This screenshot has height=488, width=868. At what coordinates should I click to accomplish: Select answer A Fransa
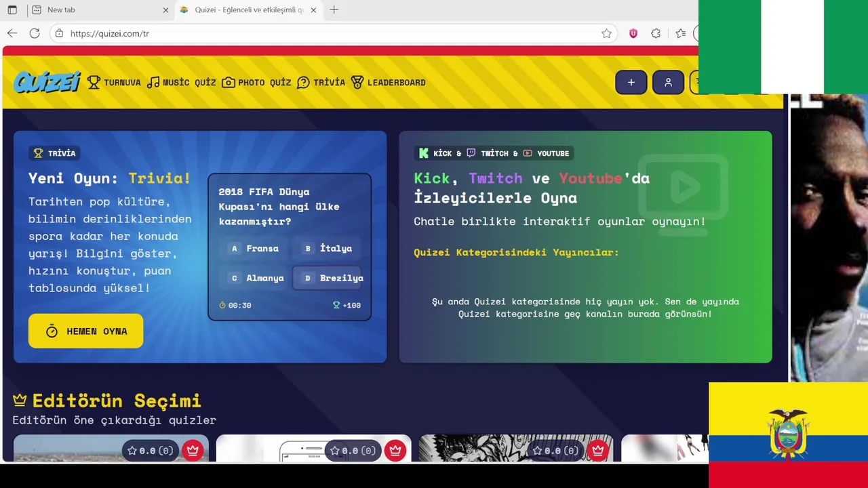click(x=255, y=248)
